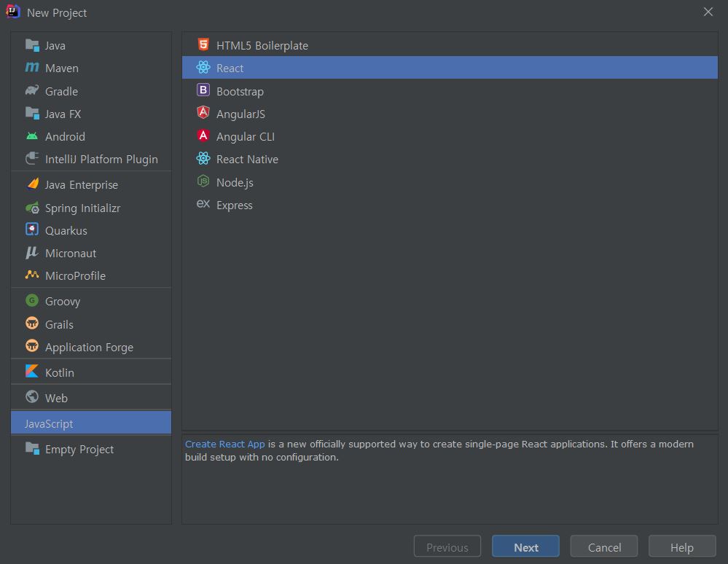The image size is (728, 564).
Task: Select the Grails label
Action: click(59, 324)
